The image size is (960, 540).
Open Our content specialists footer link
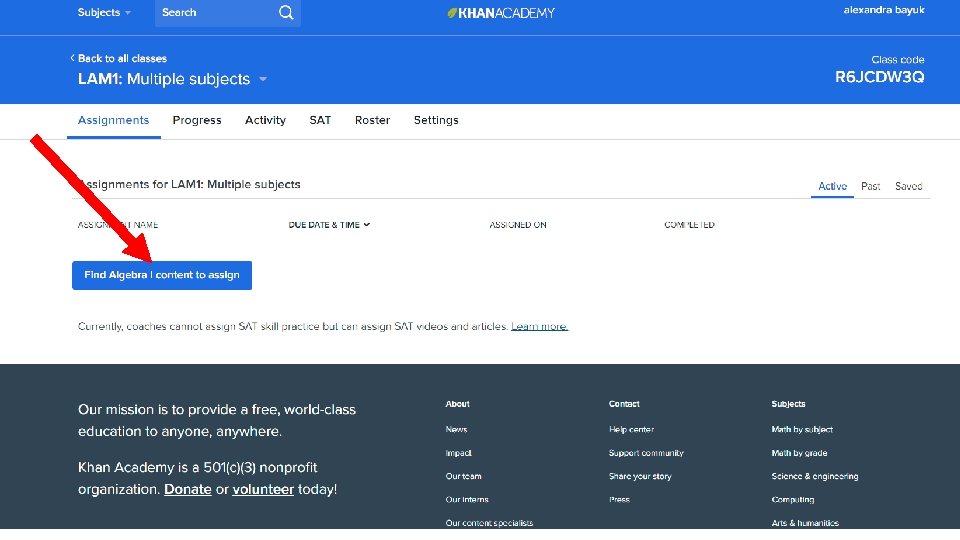(489, 523)
